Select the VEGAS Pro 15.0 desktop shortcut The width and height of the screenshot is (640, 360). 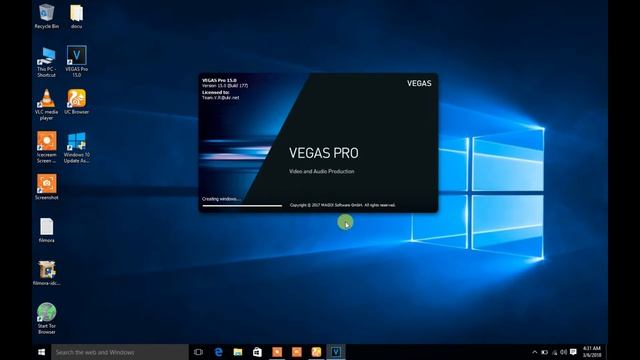(x=76, y=62)
